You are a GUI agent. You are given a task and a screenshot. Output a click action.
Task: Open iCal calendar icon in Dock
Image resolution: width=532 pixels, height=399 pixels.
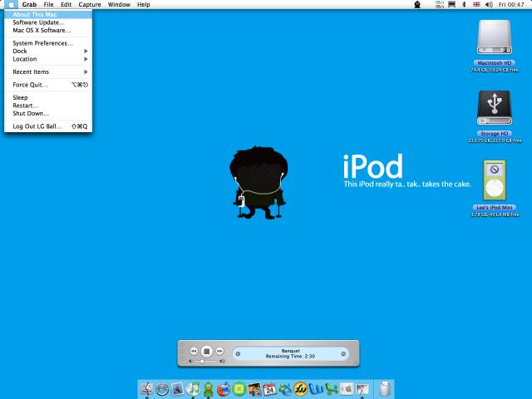[269, 389]
